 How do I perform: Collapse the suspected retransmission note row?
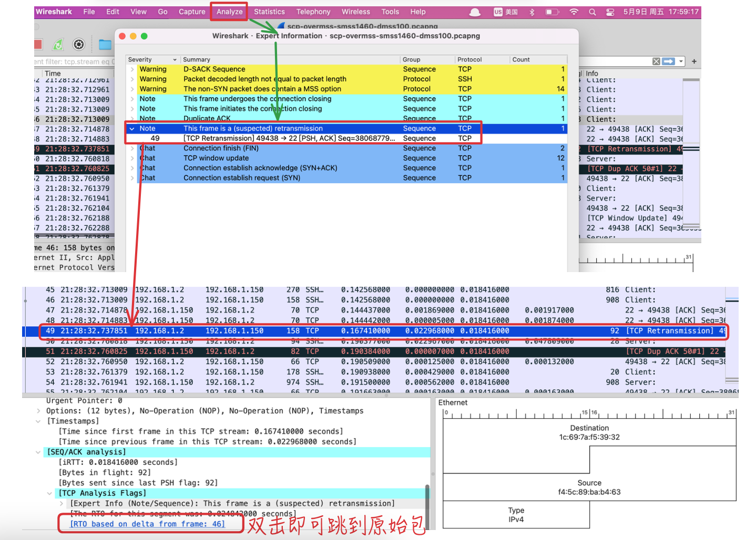pos(132,129)
